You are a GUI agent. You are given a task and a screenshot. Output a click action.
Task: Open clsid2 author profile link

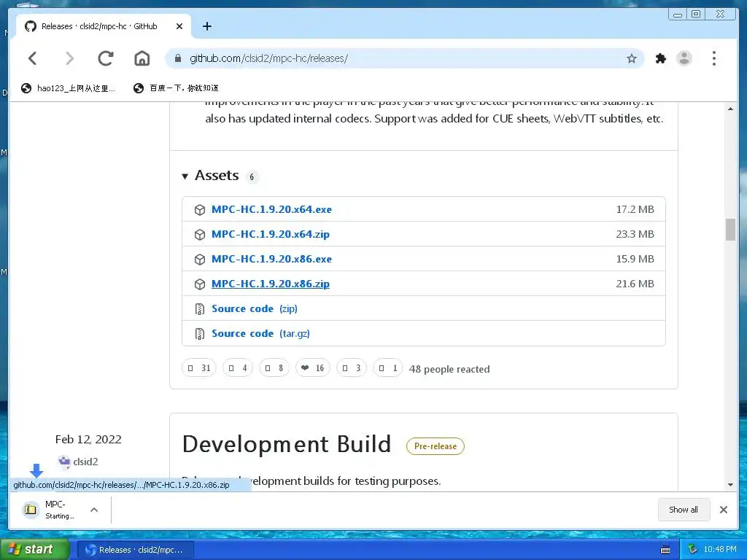[85, 462]
